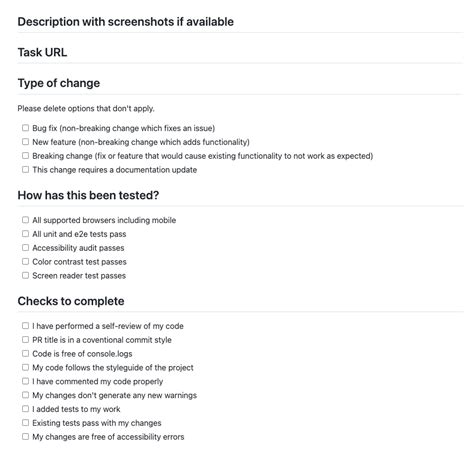Tick 'All supported browsers including mobile'
Viewport: 474px width, 455px height.
pyautogui.click(x=25, y=220)
